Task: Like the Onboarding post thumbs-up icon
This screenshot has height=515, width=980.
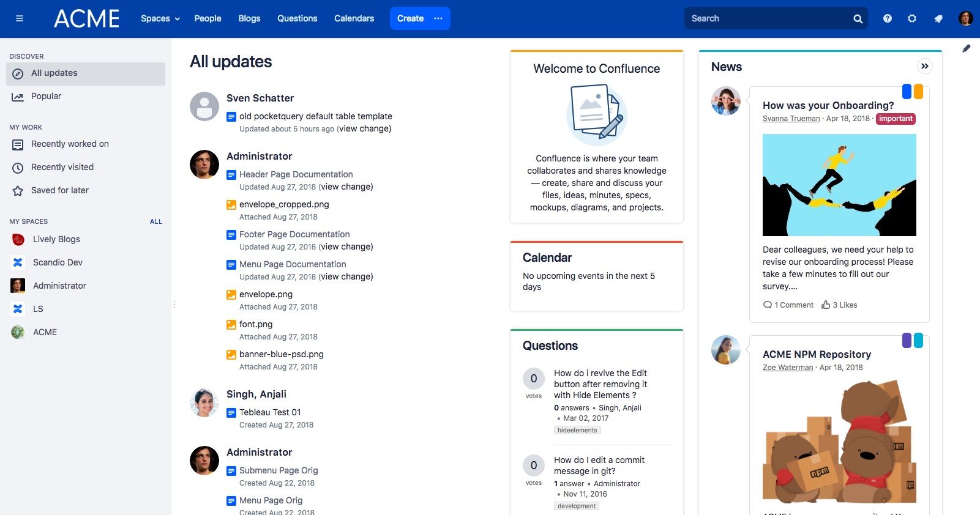Action: point(826,305)
